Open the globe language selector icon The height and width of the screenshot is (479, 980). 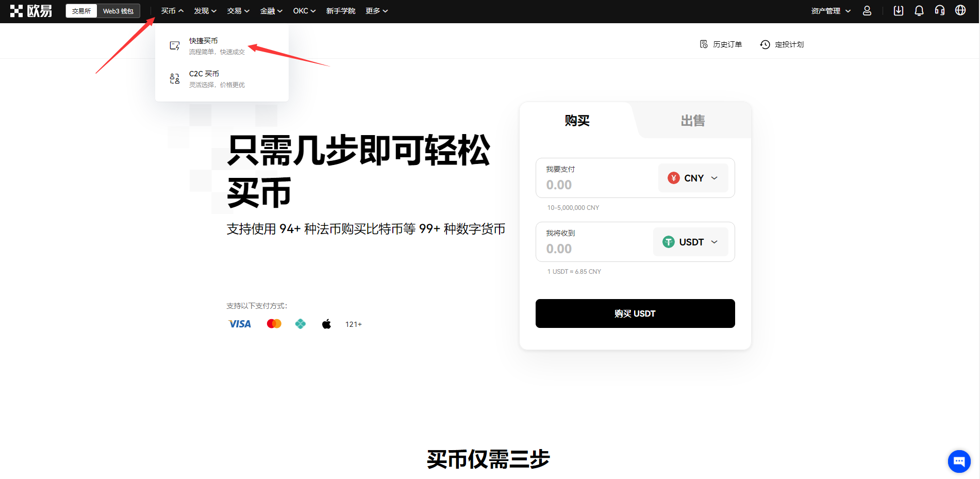click(960, 11)
